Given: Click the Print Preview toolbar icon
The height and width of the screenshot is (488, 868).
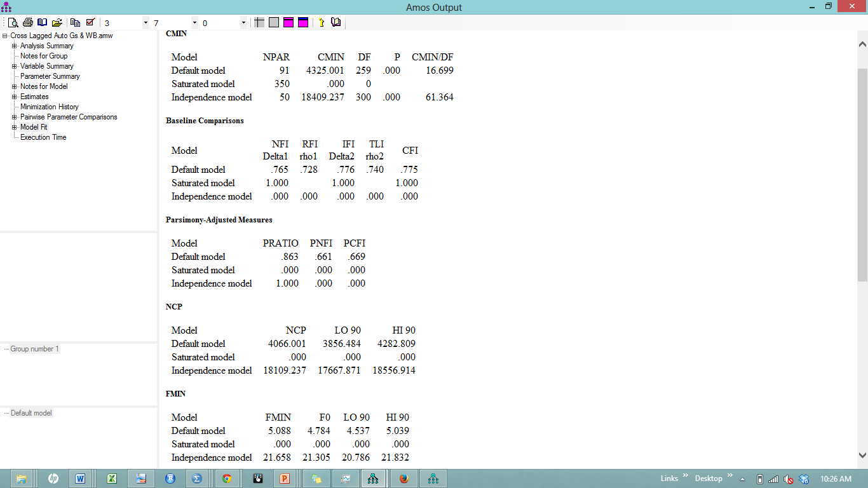Looking at the screenshot, I should click(13, 23).
